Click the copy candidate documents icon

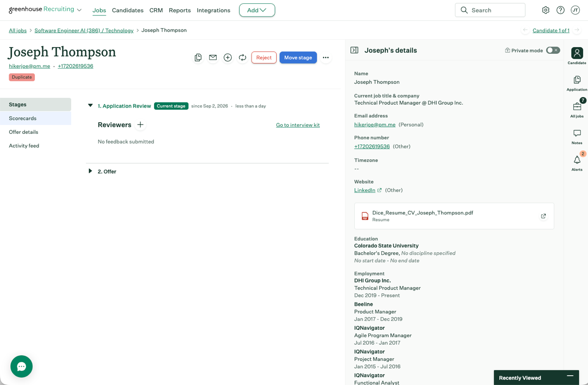pos(198,58)
